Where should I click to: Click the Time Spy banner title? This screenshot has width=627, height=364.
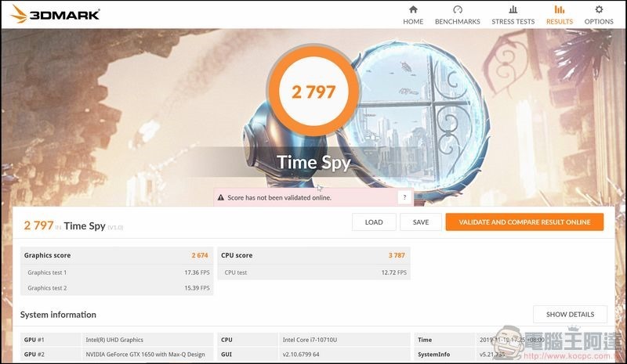pos(313,162)
